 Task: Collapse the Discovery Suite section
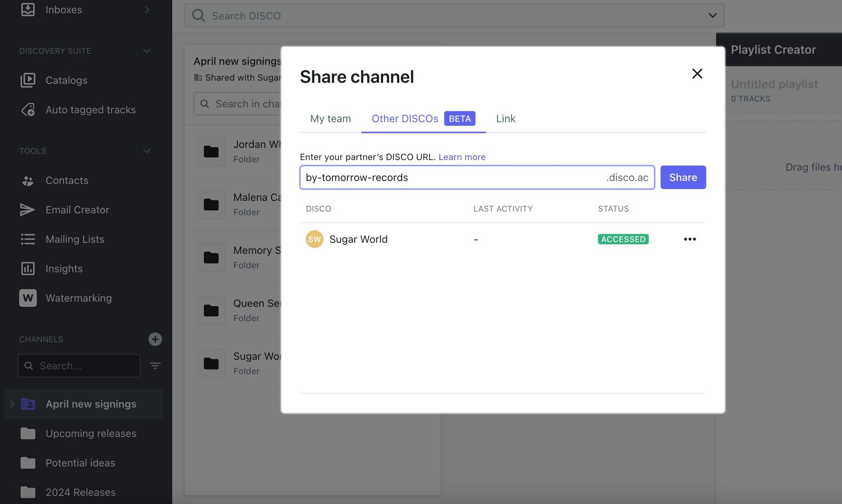point(147,51)
